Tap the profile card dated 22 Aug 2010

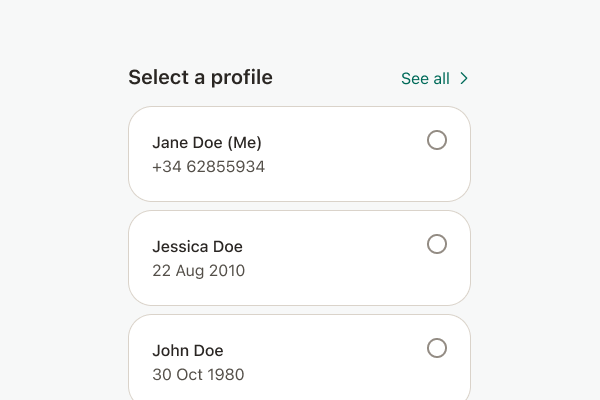(x=299, y=258)
